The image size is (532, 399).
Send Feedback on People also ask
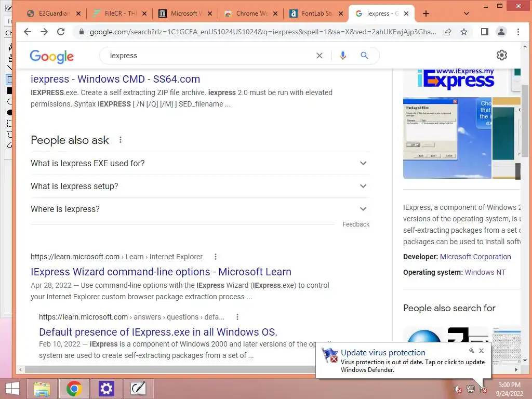[355, 224]
